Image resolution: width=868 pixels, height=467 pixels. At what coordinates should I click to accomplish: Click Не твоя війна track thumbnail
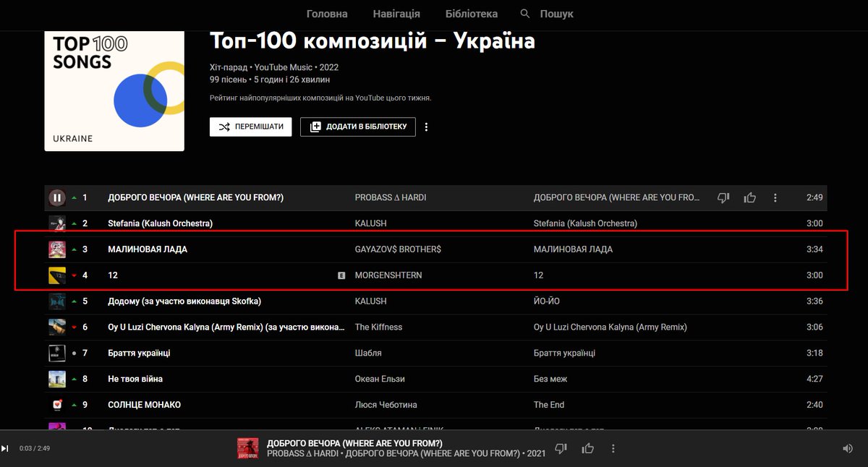[57, 379]
